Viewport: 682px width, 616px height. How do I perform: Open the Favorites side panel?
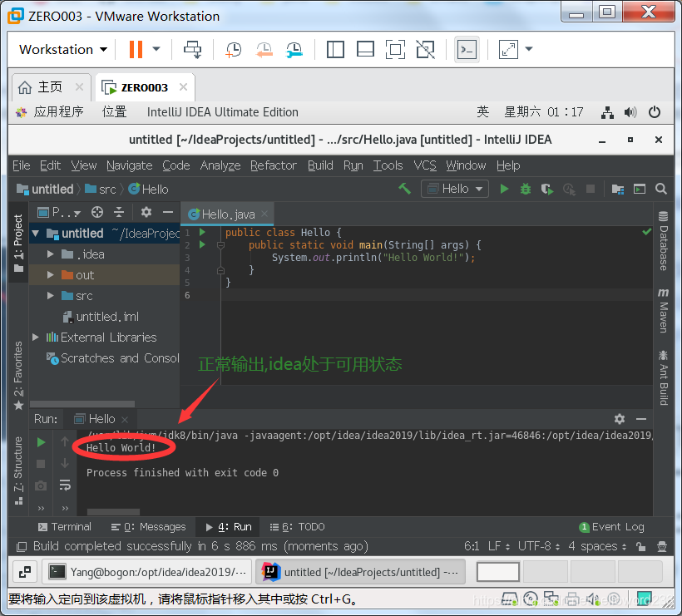point(18,375)
